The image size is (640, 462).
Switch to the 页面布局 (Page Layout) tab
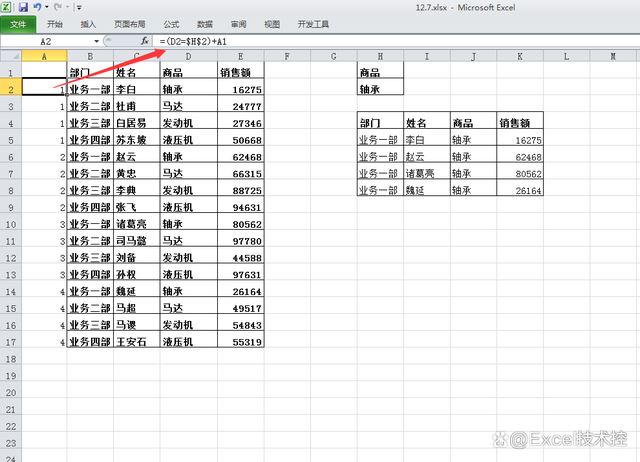(x=130, y=23)
